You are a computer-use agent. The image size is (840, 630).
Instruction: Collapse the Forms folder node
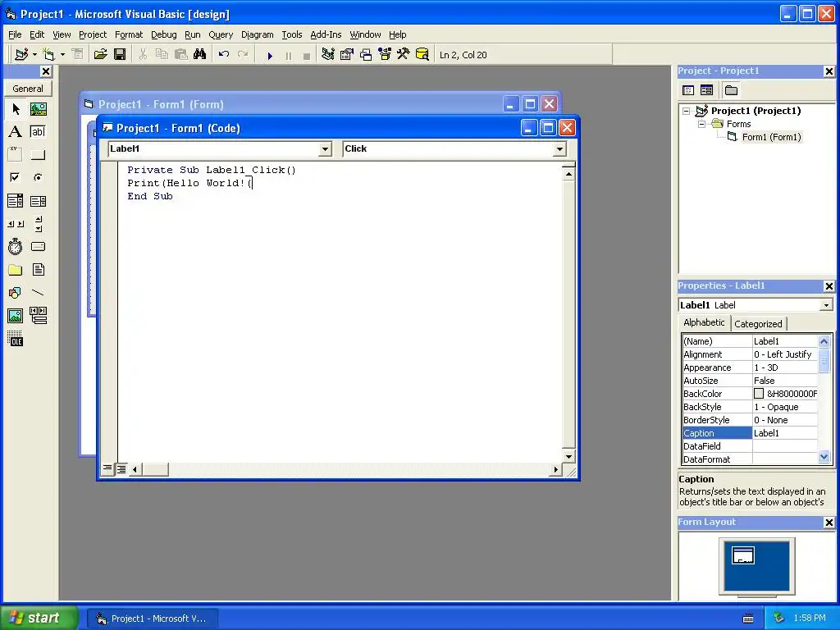pos(701,124)
